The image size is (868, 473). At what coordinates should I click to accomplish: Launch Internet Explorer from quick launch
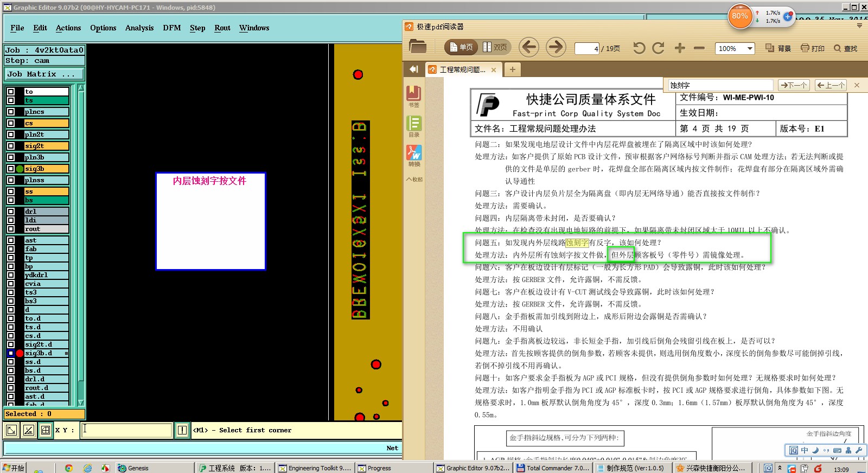tap(87, 468)
